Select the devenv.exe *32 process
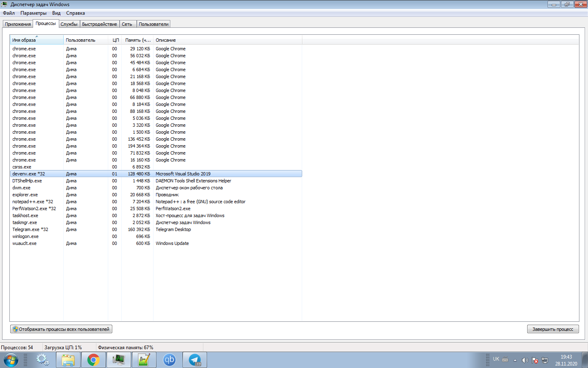This screenshot has width=588, height=368. click(156, 174)
